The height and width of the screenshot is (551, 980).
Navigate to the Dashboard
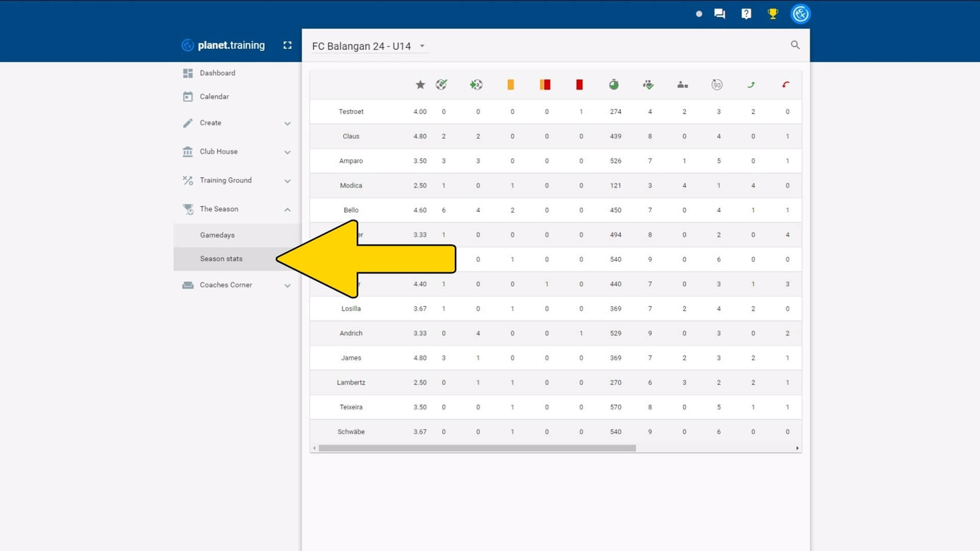tap(217, 73)
